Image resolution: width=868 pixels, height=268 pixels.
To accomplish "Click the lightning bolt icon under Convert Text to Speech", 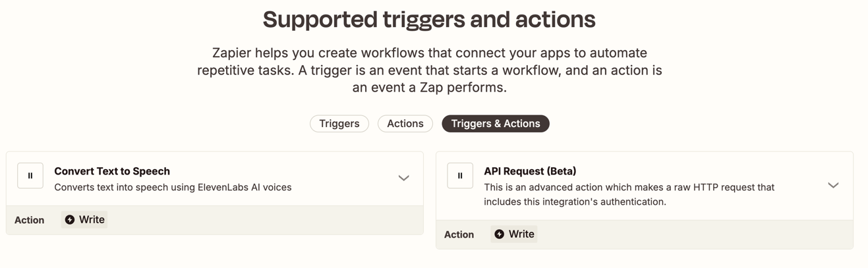I will [70, 220].
